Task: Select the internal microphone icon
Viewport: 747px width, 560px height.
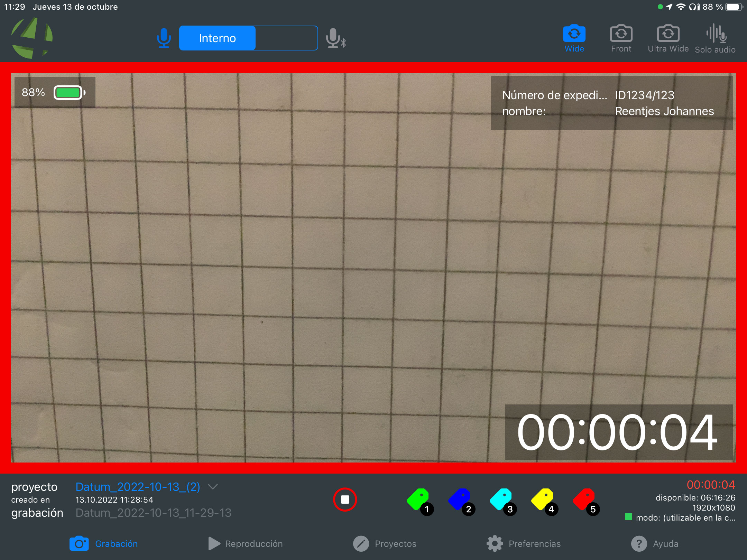Action: (164, 38)
